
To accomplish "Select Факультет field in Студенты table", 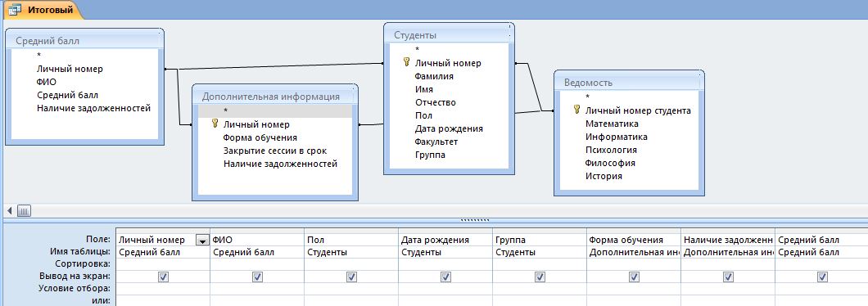I will pyautogui.click(x=436, y=142).
